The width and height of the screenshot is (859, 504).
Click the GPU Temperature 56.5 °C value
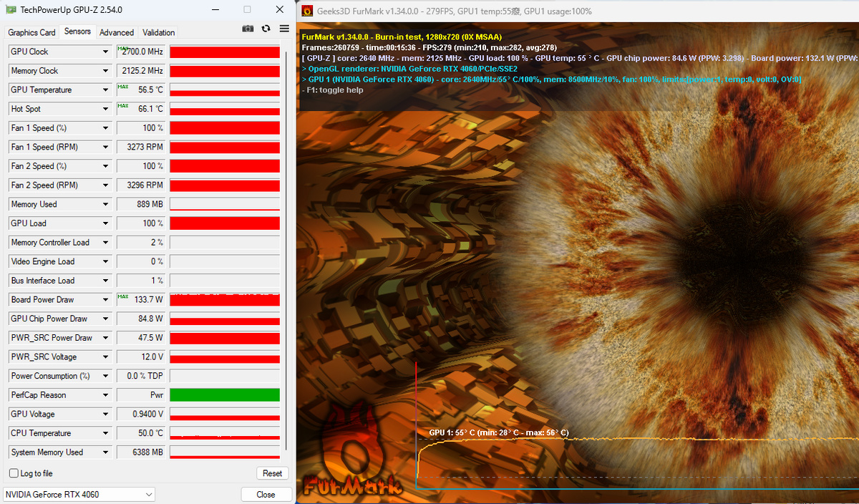[141, 89]
